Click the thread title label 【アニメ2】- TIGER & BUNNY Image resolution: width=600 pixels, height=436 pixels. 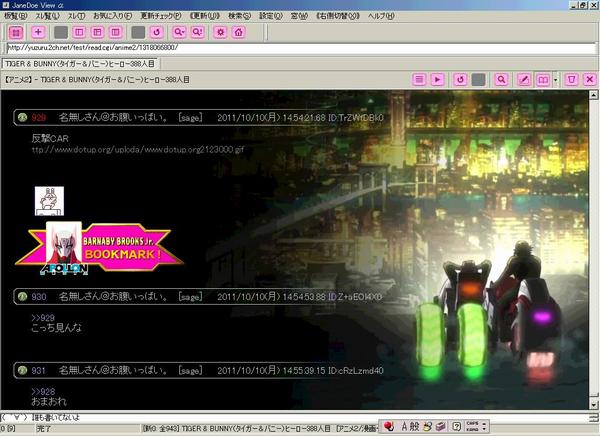tap(97, 80)
